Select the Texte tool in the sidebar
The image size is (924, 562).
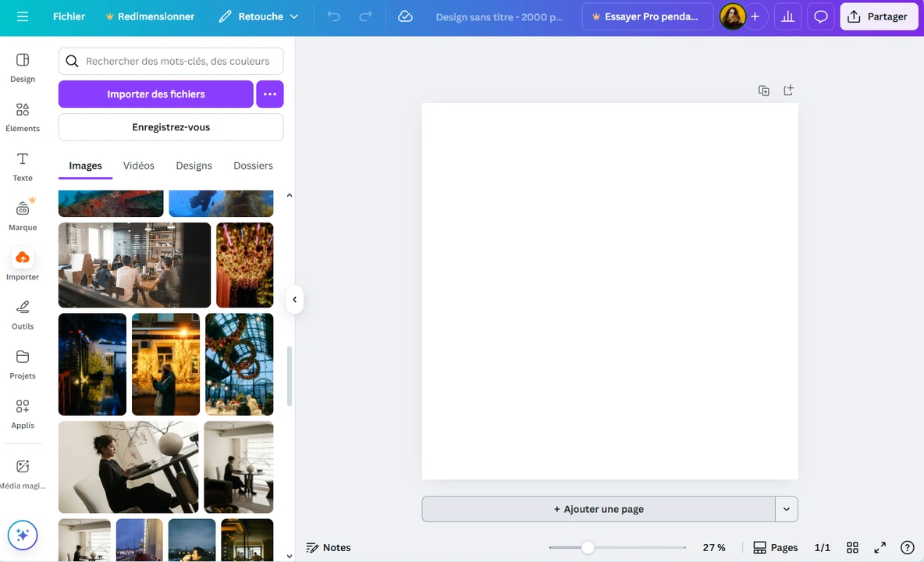[x=23, y=165]
